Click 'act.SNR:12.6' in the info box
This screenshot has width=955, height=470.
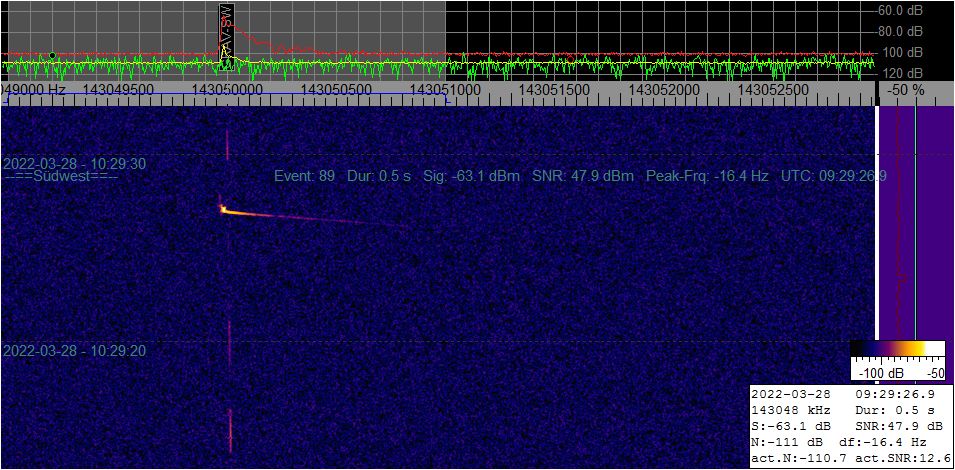click(903, 457)
